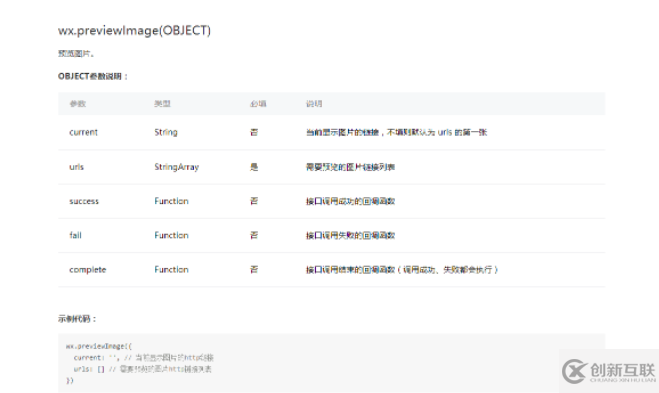The image size is (659, 393).
Task: Click the "wx.previewImage({" code line
Action: click(99, 346)
